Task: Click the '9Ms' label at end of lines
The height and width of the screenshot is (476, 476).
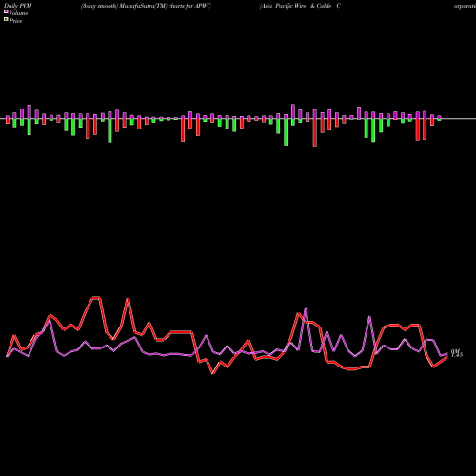Action: pos(457,353)
